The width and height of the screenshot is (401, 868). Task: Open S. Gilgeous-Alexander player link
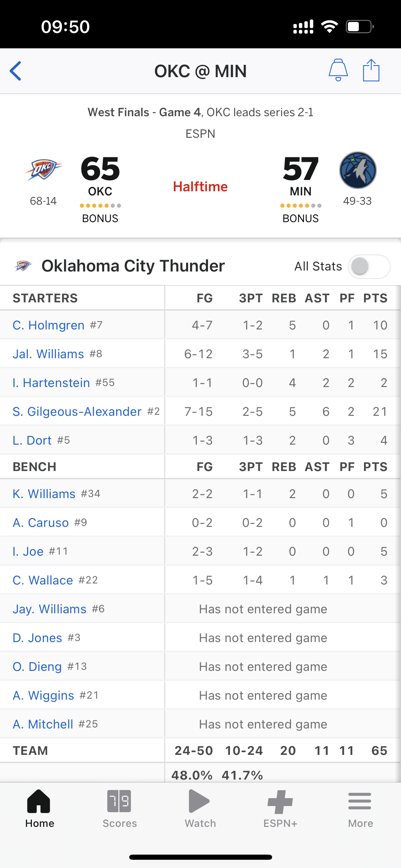77,411
